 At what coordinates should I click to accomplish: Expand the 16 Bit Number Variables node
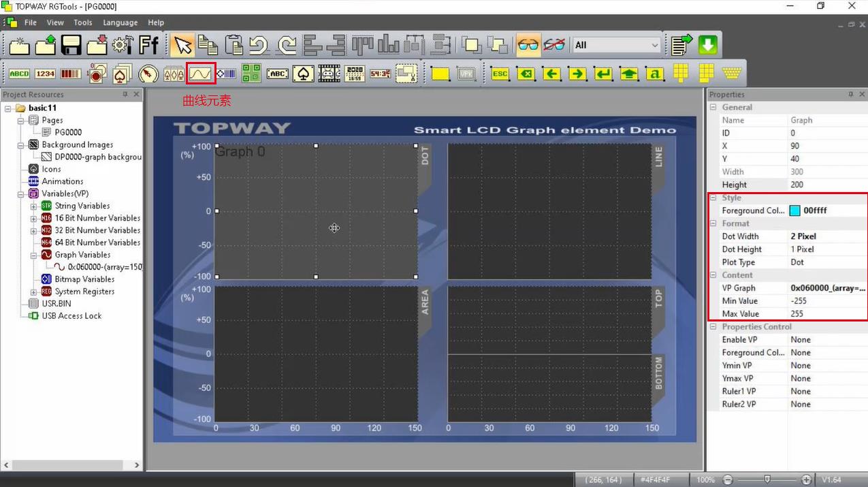coord(33,218)
